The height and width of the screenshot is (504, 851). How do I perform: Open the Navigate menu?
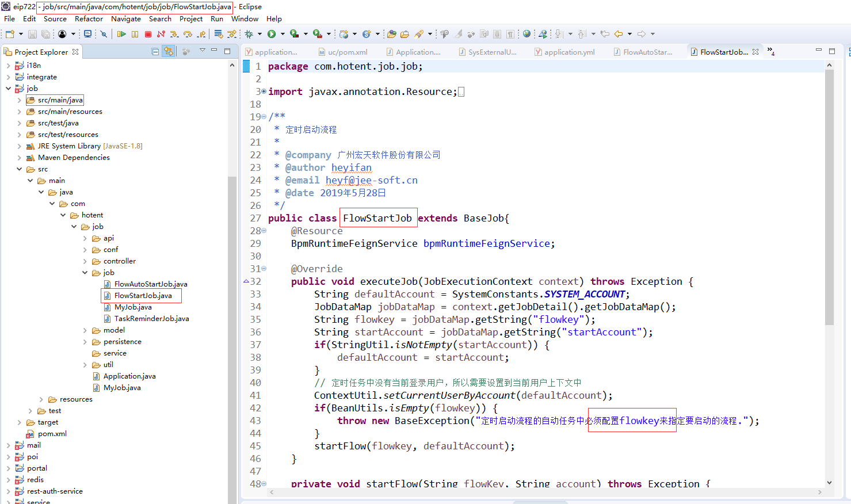tap(126, 19)
